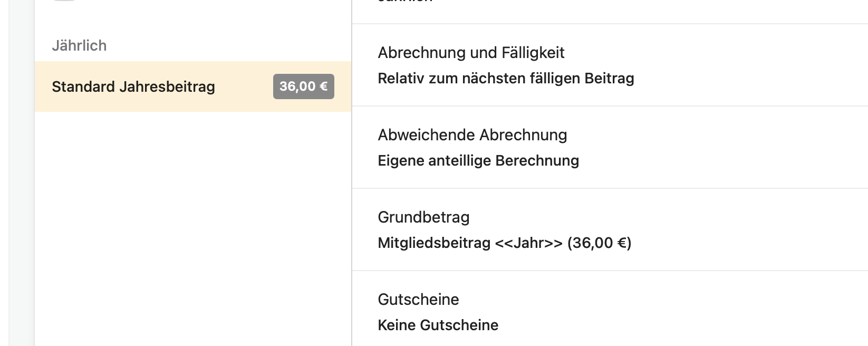Click the Keine Gutscheine value text
This screenshot has height=346, width=868.
click(x=438, y=325)
